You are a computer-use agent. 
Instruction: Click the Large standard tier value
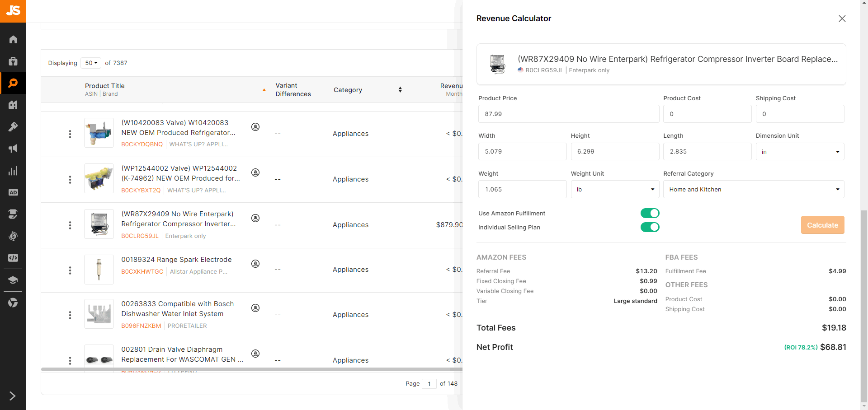tap(635, 301)
